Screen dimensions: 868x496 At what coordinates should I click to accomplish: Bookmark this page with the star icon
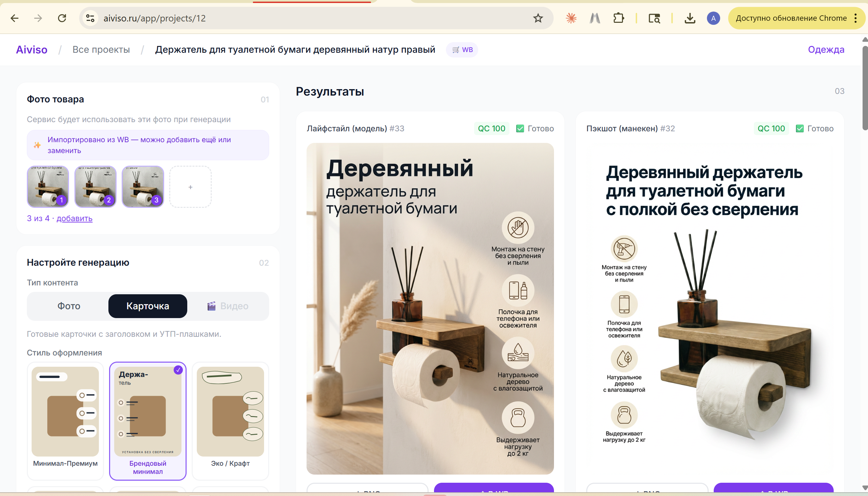538,18
